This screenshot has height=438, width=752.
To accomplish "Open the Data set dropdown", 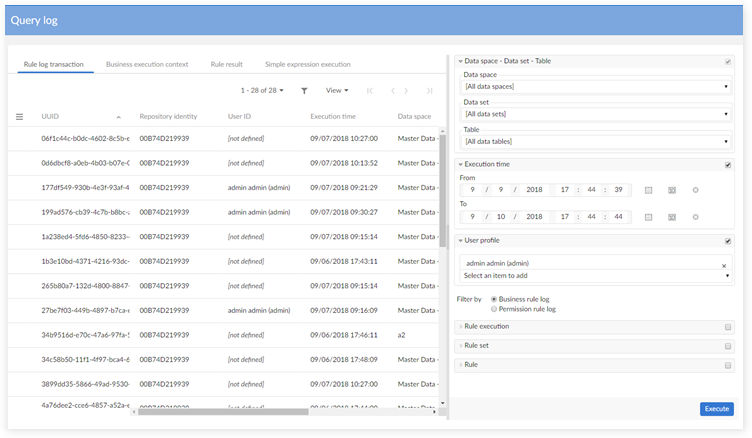I will click(x=596, y=114).
